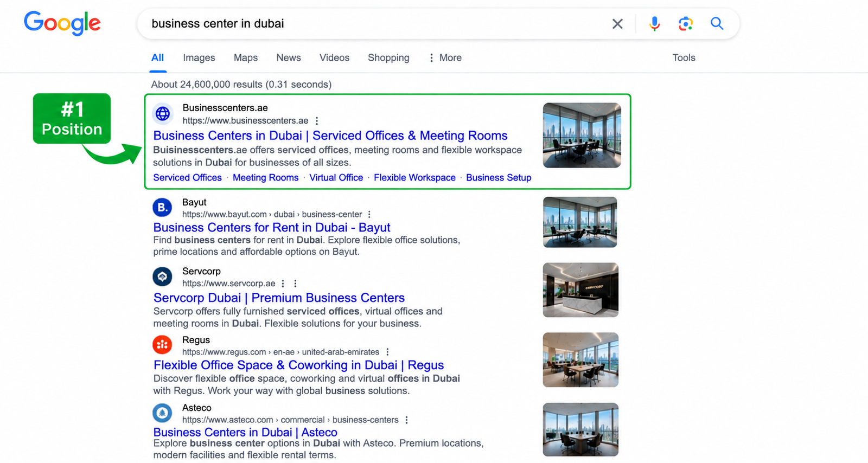Follow the Meeting Rooms sitelink
Image resolution: width=868 pixels, height=463 pixels.
(x=266, y=178)
